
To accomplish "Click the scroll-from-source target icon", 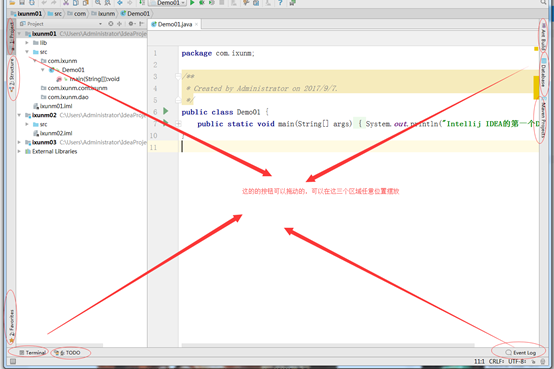I will [x=111, y=24].
